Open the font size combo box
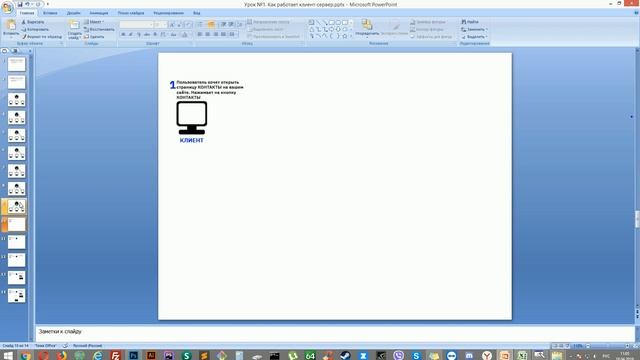This screenshot has width=640, height=360. 161,25
